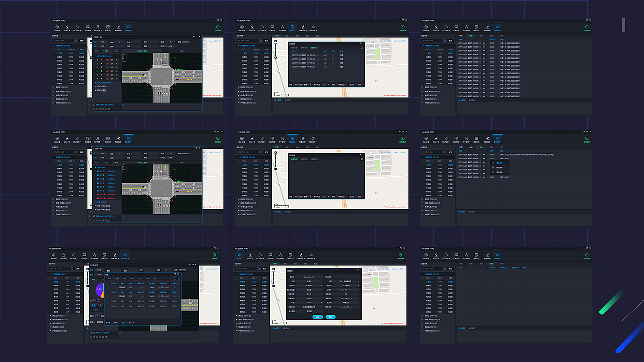644x362 pixels.
Task: Select row 5102 in bottom-middle panel device list
Action: (253, 286)
